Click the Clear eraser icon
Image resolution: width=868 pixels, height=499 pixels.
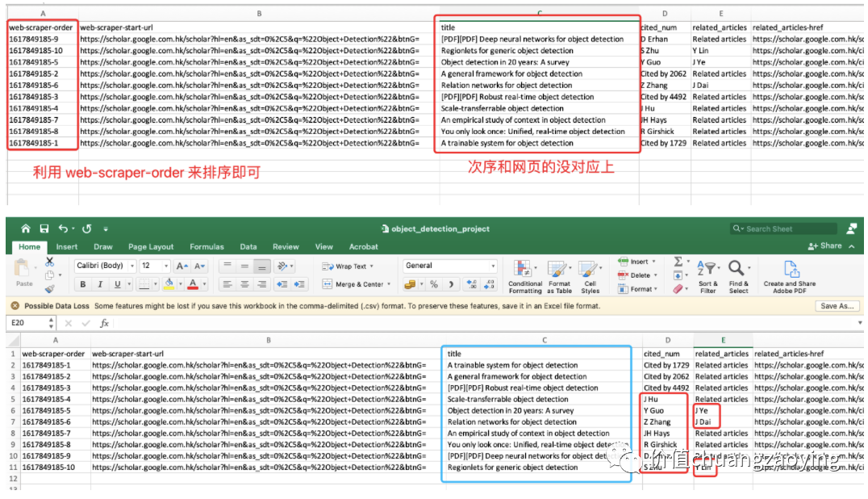click(x=678, y=288)
